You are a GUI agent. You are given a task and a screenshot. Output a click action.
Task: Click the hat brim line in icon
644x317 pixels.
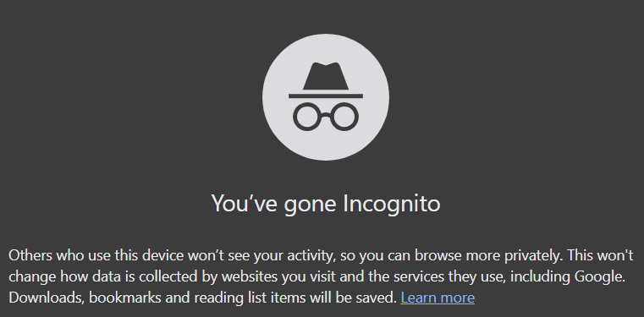pos(326,96)
